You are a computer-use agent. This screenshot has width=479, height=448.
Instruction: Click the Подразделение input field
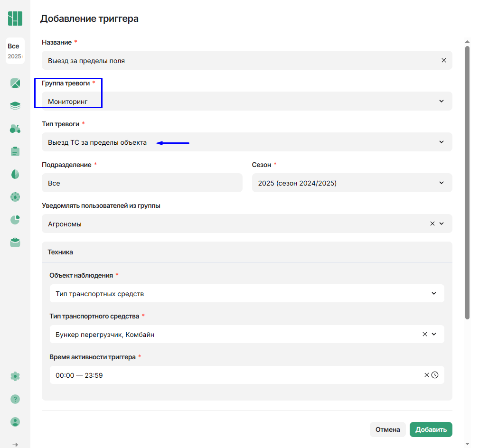point(142,183)
